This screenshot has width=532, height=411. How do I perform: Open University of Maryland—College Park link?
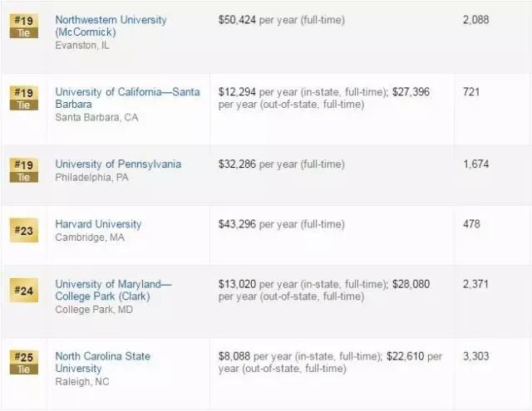click(x=113, y=290)
